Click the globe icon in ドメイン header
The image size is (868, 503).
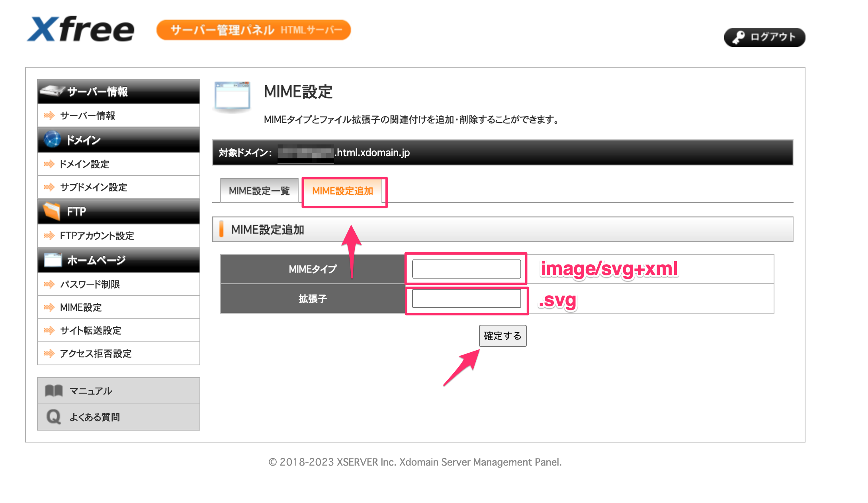[52, 140]
